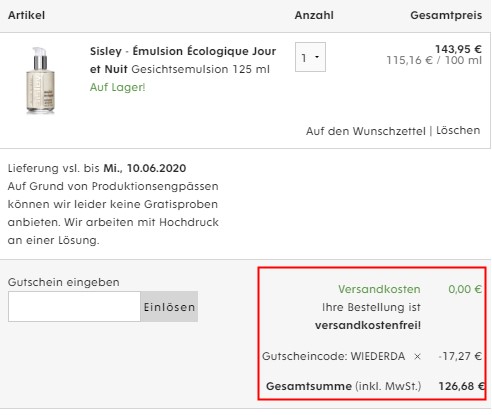Click the 126,68 € total amount
The image size is (492, 415).
pos(461,386)
